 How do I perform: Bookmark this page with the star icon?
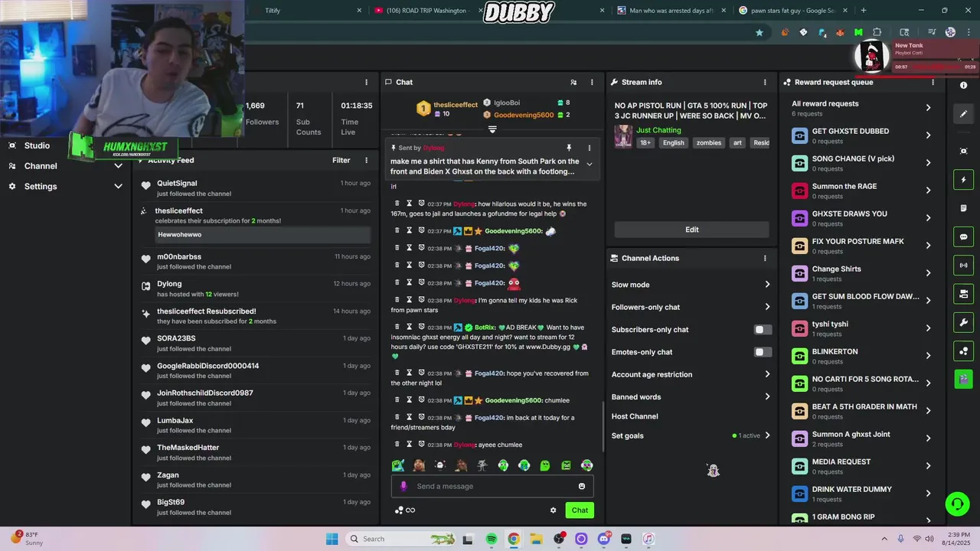tap(759, 32)
